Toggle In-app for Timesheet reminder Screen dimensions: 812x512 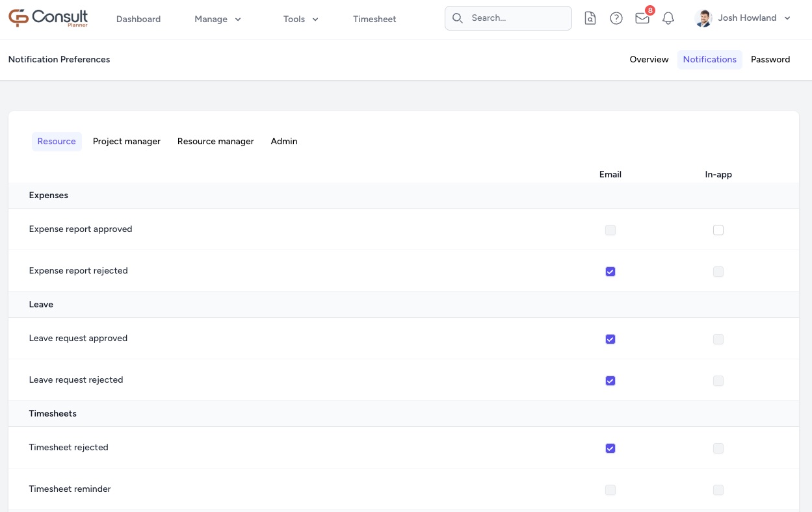718,490
